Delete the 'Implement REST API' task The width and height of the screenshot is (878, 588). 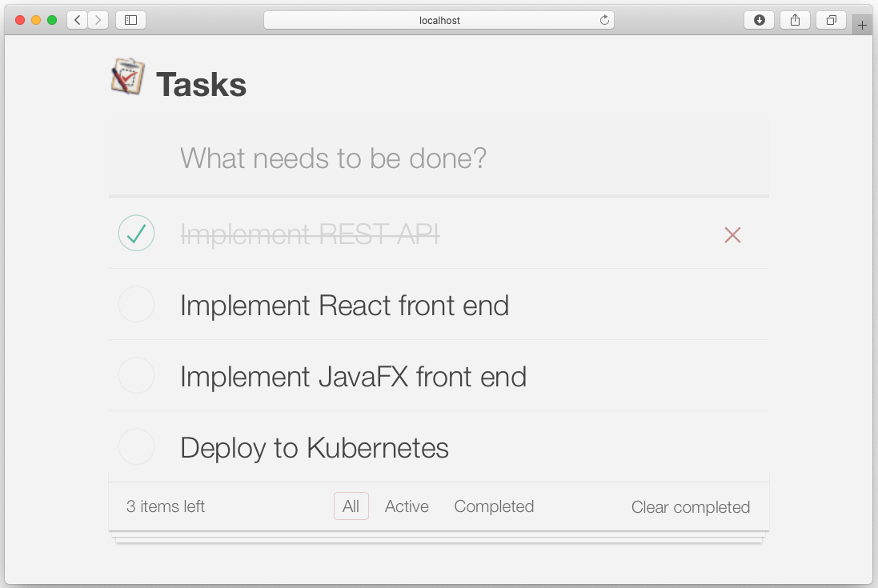[x=732, y=234]
